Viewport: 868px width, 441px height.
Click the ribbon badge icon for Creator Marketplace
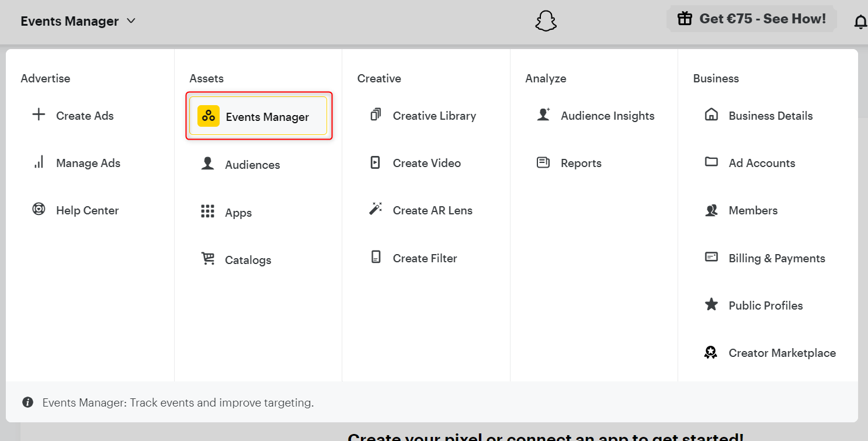[x=711, y=352]
